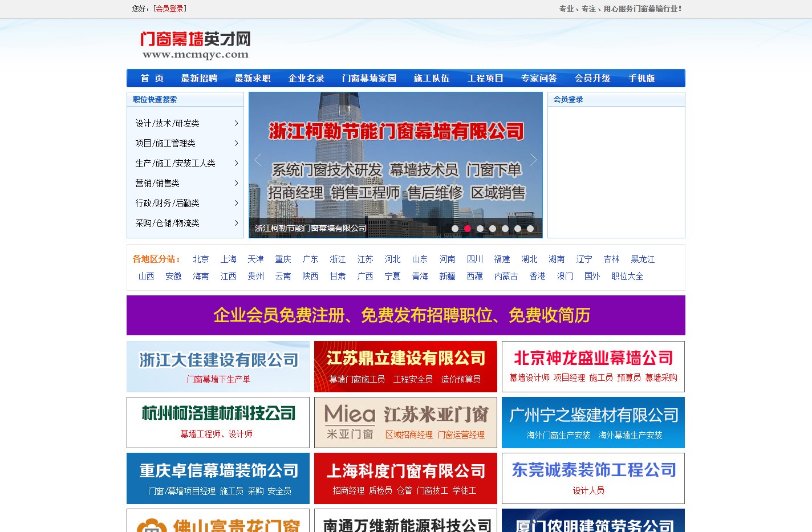Select the third carousel dot indicator
812x532 pixels.
point(480,229)
